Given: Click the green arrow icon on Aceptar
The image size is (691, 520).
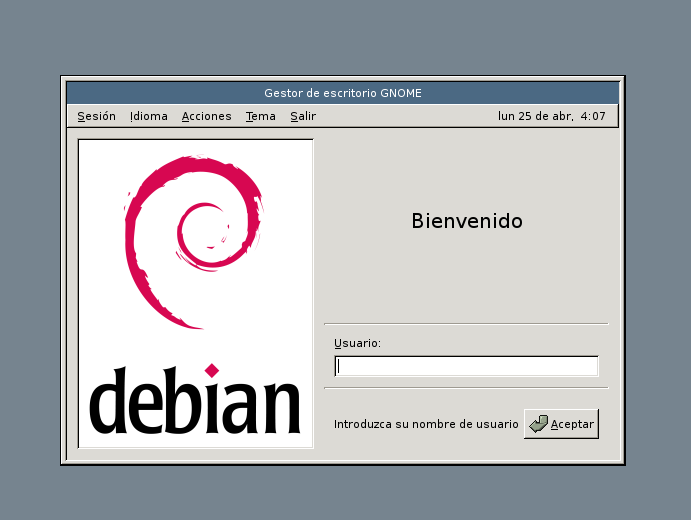Looking at the screenshot, I should (x=538, y=424).
